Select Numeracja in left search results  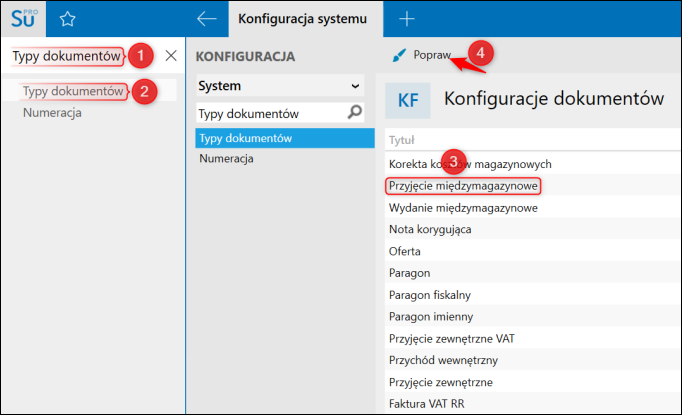(52, 112)
